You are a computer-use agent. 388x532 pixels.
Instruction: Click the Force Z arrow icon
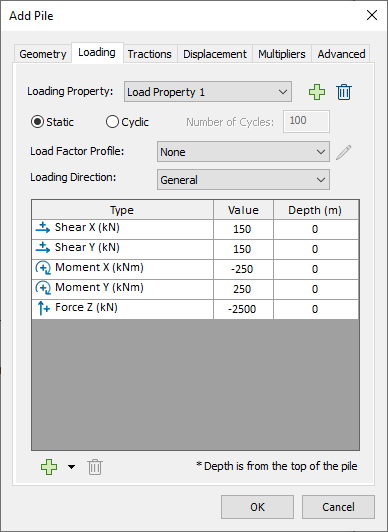(x=43, y=308)
